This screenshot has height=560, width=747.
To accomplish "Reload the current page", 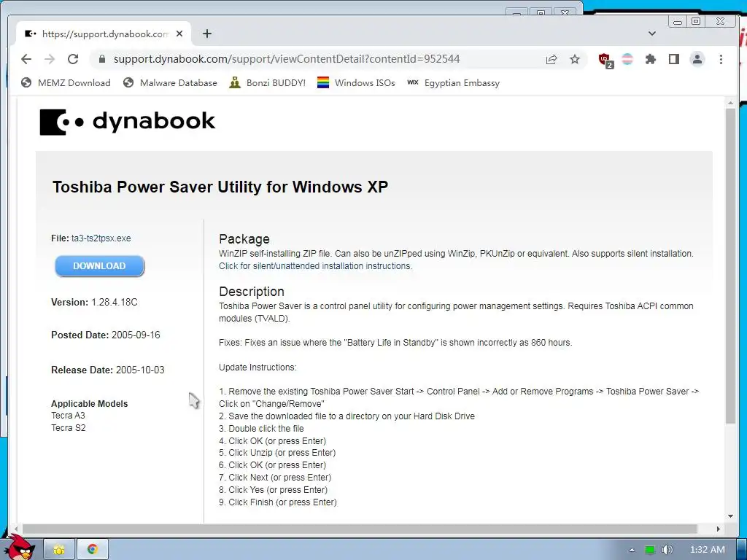I will point(73,59).
